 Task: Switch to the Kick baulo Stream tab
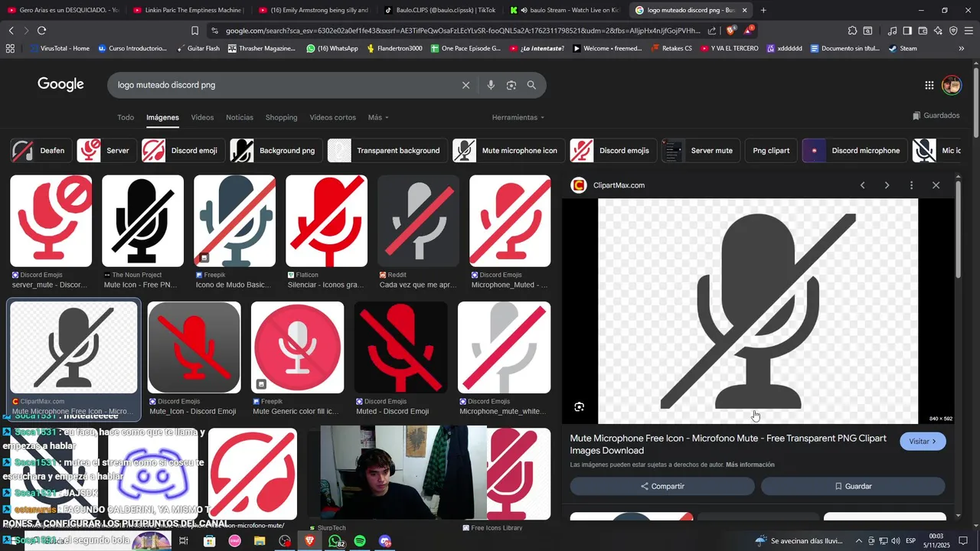[567, 10]
